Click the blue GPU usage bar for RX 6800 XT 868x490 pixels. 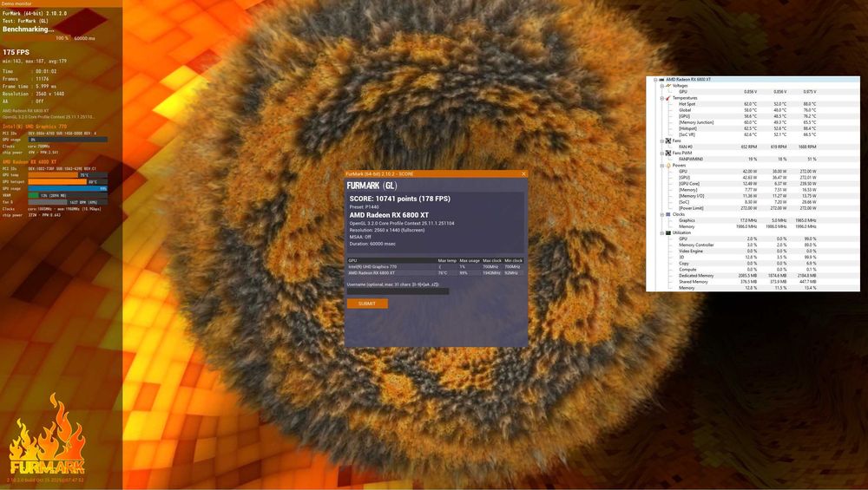[x=68, y=188]
